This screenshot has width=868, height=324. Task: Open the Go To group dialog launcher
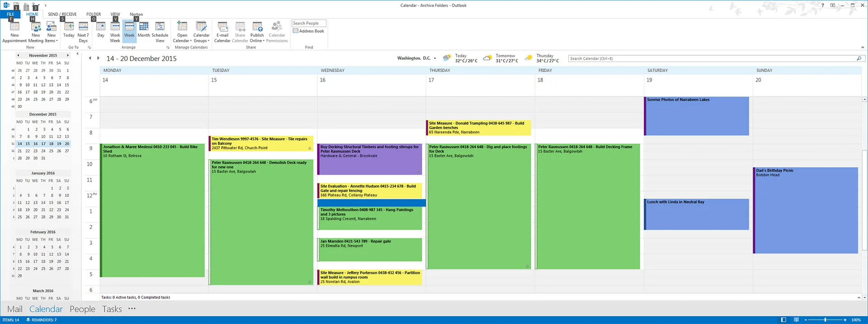[x=89, y=47]
